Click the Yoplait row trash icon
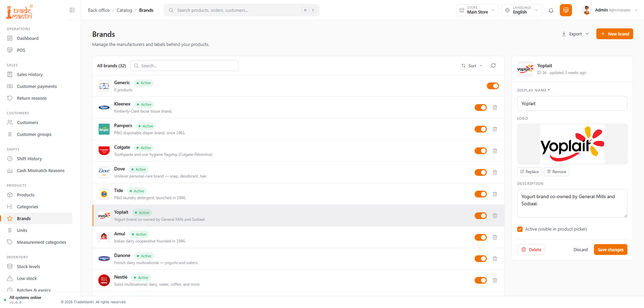Viewport: 644px width, 308px height. point(495,216)
